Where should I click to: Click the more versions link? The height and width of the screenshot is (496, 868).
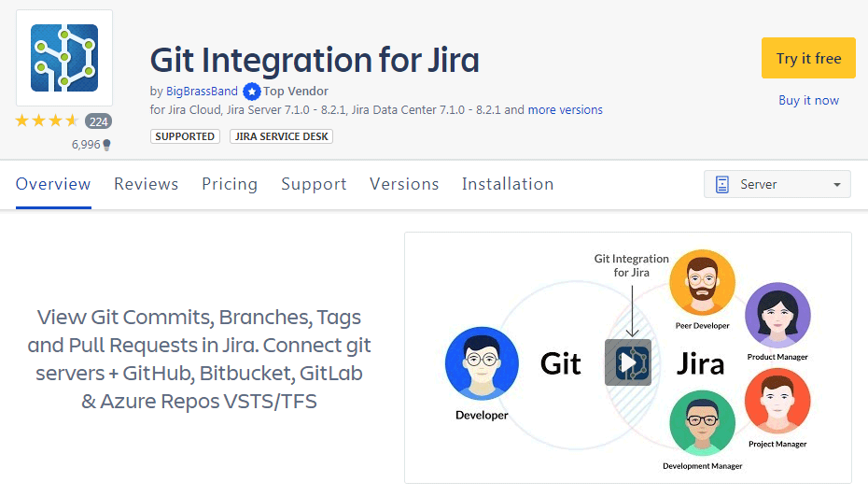click(x=565, y=109)
